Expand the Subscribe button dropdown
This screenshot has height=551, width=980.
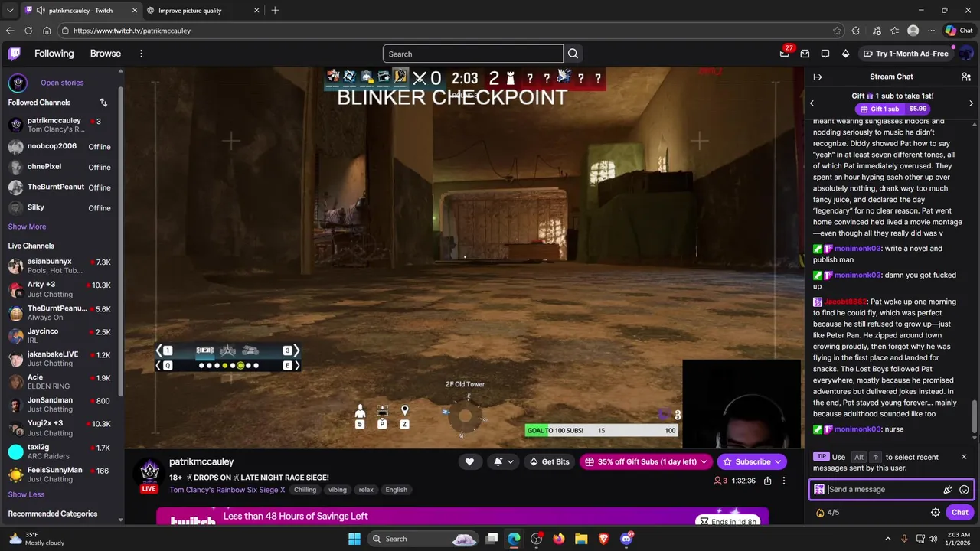click(x=778, y=461)
